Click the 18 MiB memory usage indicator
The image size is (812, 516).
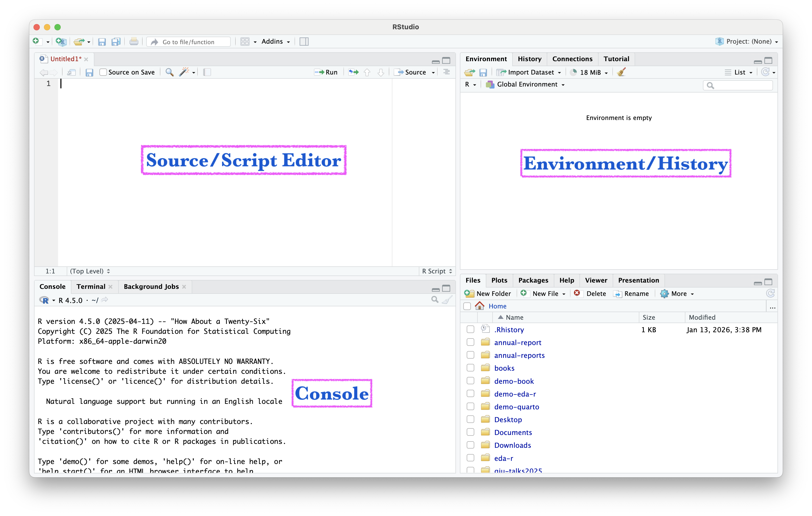[x=590, y=72]
